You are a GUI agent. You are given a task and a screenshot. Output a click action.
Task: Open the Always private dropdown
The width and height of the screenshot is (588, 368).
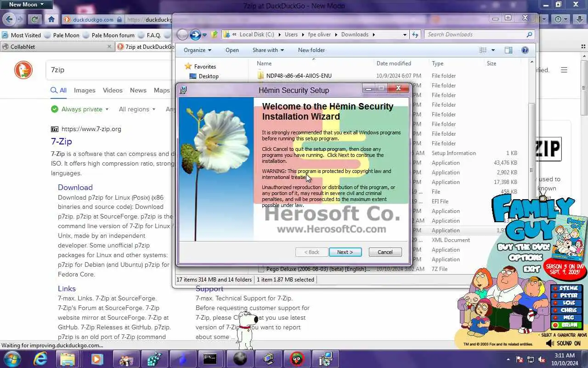tap(80, 109)
